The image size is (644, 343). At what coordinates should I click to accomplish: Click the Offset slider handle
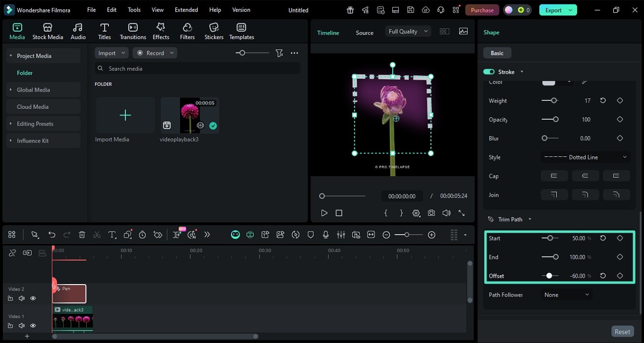coord(549,276)
